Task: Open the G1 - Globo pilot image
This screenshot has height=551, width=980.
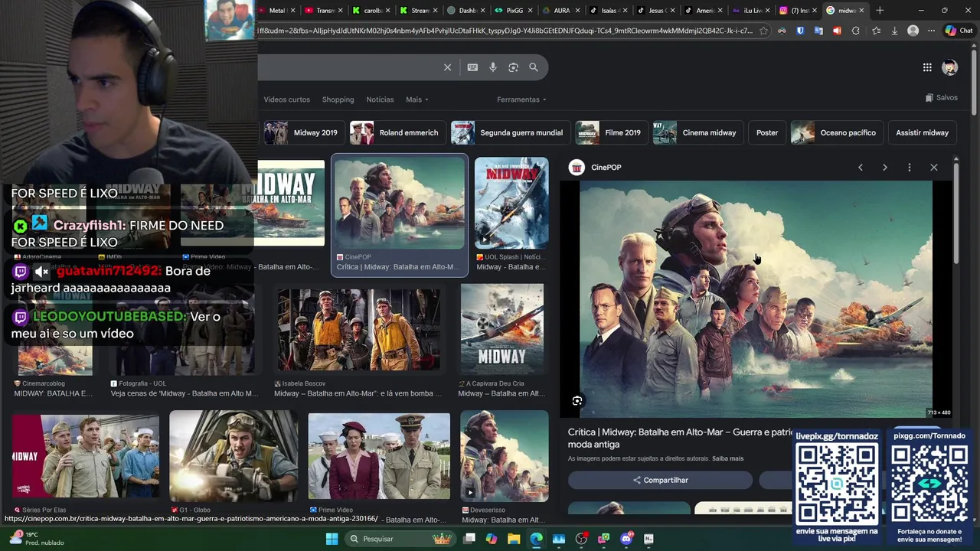Action: (234, 455)
